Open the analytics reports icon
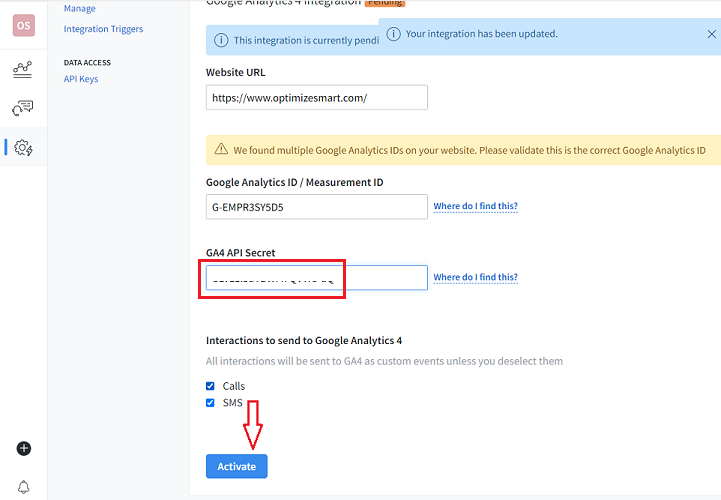721x500 pixels. (x=23, y=69)
